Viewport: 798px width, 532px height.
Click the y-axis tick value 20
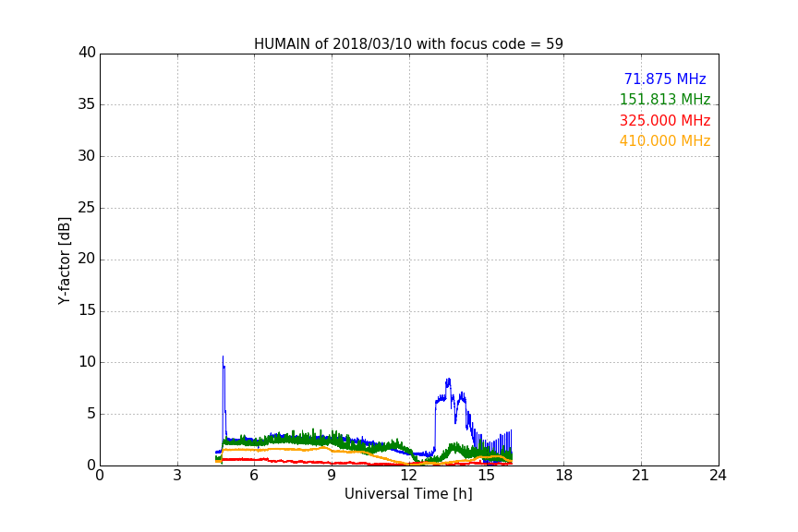87,260
